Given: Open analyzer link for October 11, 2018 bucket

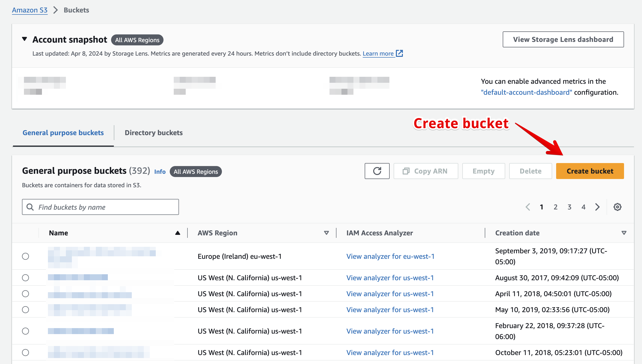Looking at the screenshot, I should coord(390,353).
